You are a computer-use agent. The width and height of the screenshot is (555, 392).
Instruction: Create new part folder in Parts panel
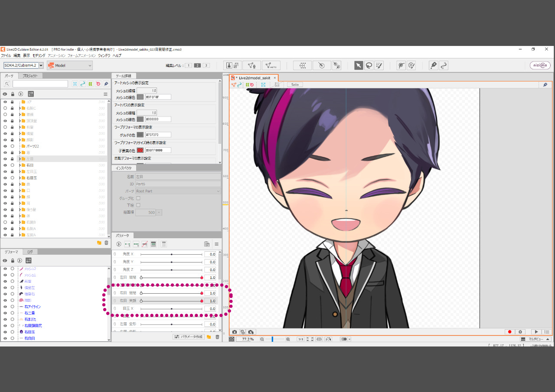(x=99, y=243)
